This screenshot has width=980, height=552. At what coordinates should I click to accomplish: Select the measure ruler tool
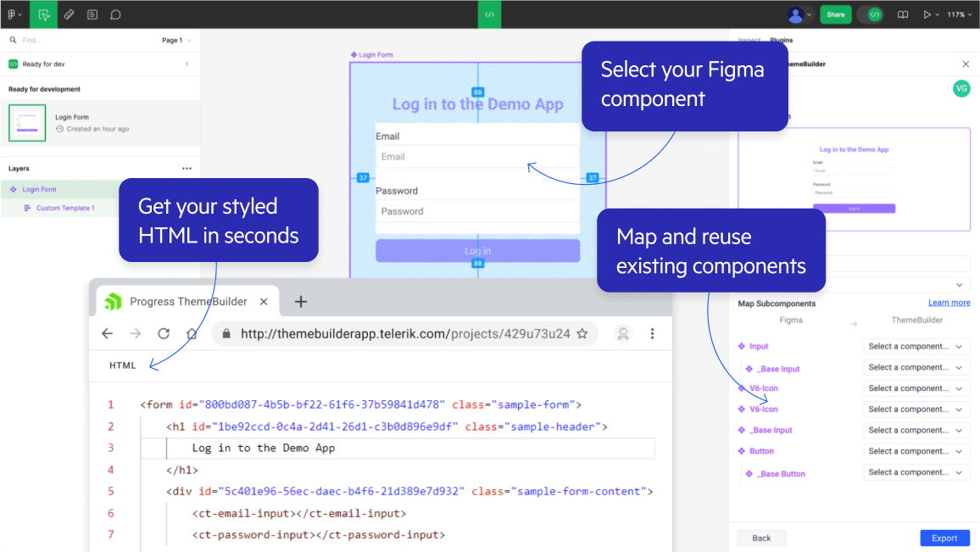point(69,14)
